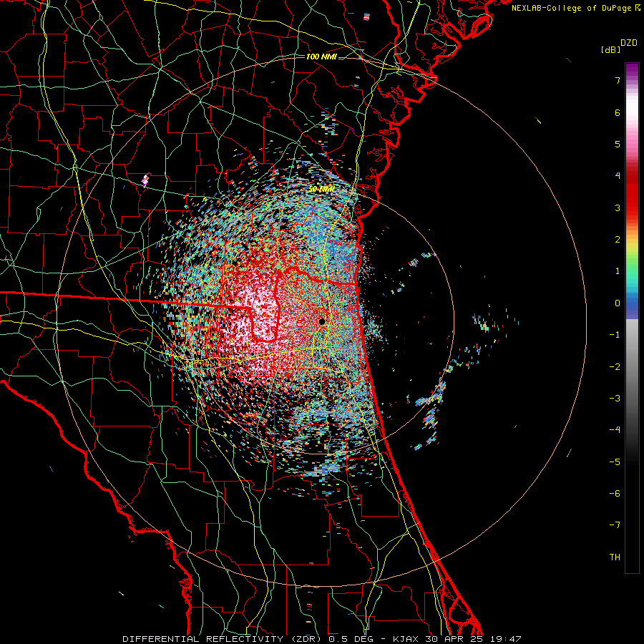This screenshot has width=644, height=644.
Task: Click the ZDR color scale bar
Action: pyautogui.click(x=632, y=318)
